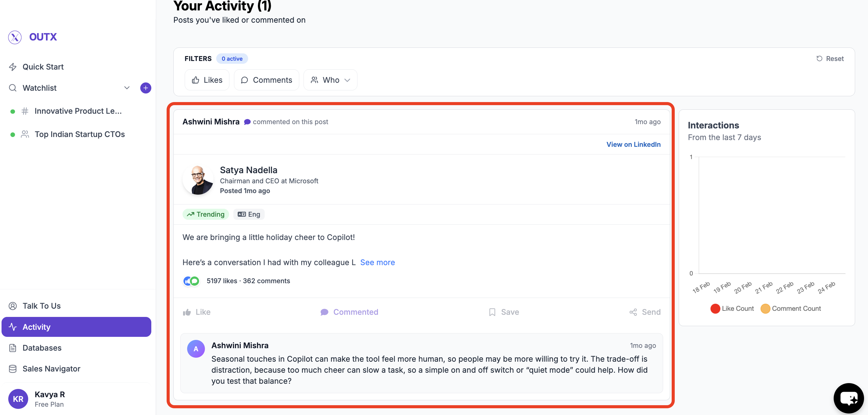Open the chat support widget icon
The width and height of the screenshot is (868, 415).
click(848, 398)
